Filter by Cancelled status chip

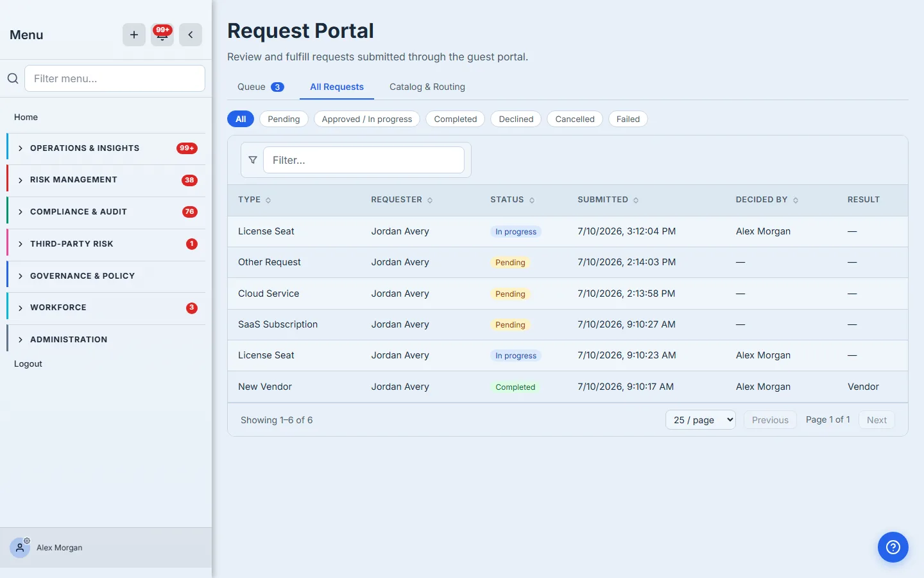click(575, 119)
